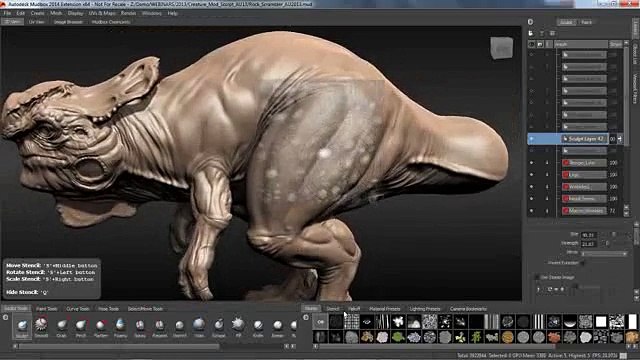Switch to the UV View tab
The image size is (640, 360).
36,22
